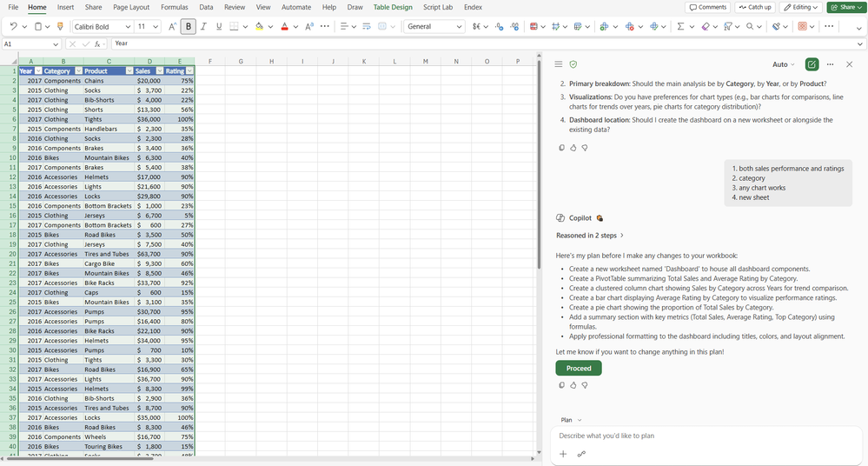Click Increase Decimal icon
This screenshot has height=466, width=868.
click(x=500, y=26)
